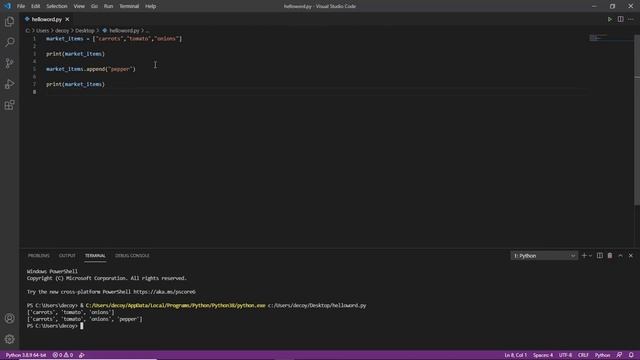Open the Search view in activity bar
This screenshot has width=640, height=360.
tap(9, 42)
